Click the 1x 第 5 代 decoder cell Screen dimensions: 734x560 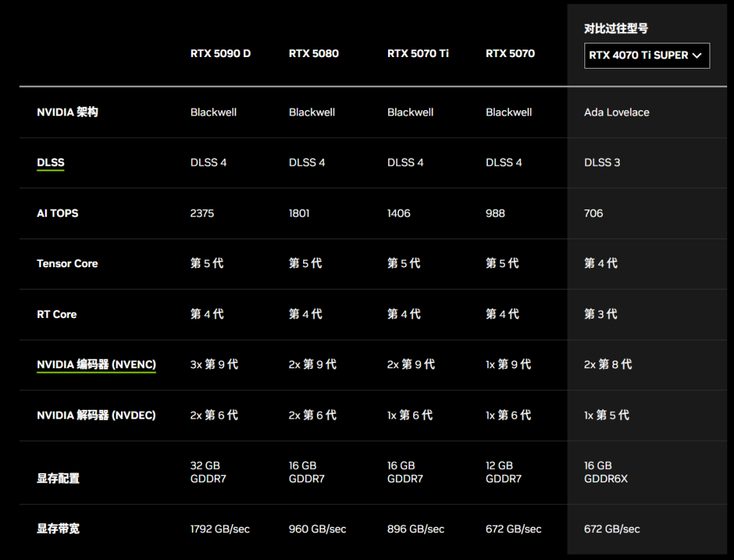607,415
